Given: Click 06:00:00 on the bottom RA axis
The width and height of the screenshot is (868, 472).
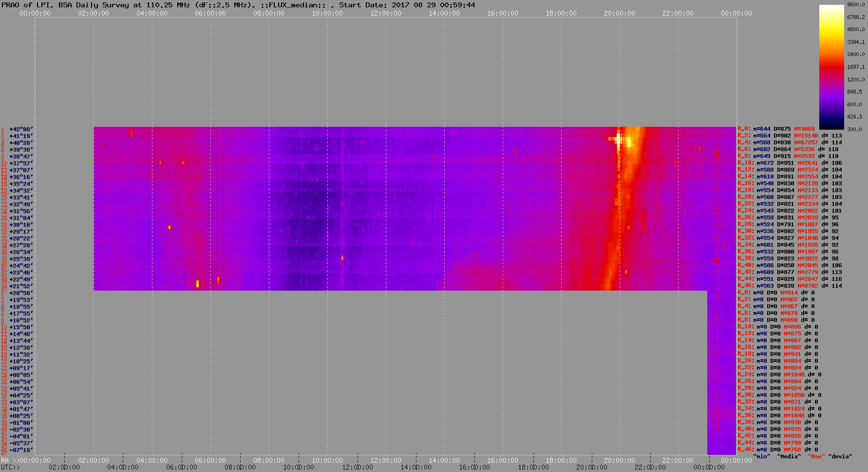Looking at the screenshot, I should click(x=210, y=460).
